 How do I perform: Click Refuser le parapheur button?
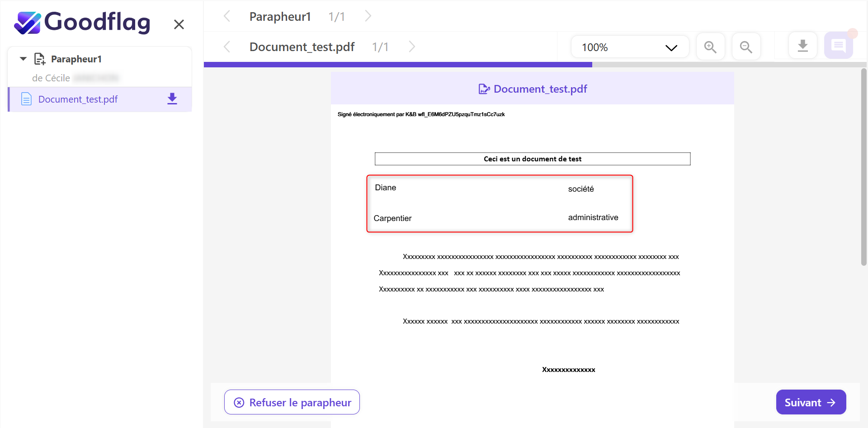292,402
